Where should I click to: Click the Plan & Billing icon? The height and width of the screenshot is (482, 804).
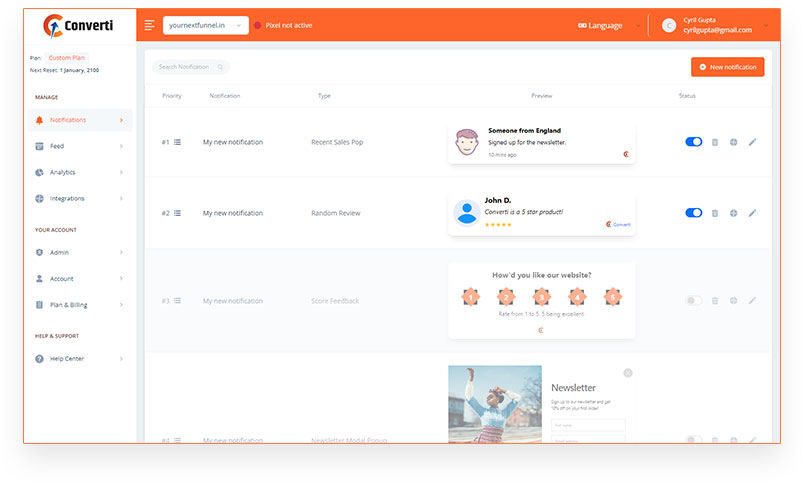pyautogui.click(x=39, y=305)
